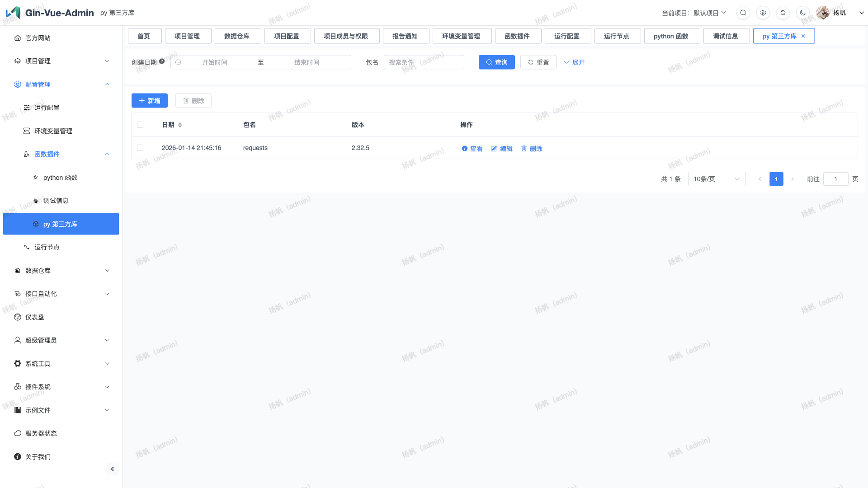
Task: Expand the 项目管理 sidebar menu
Action: click(x=61, y=61)
